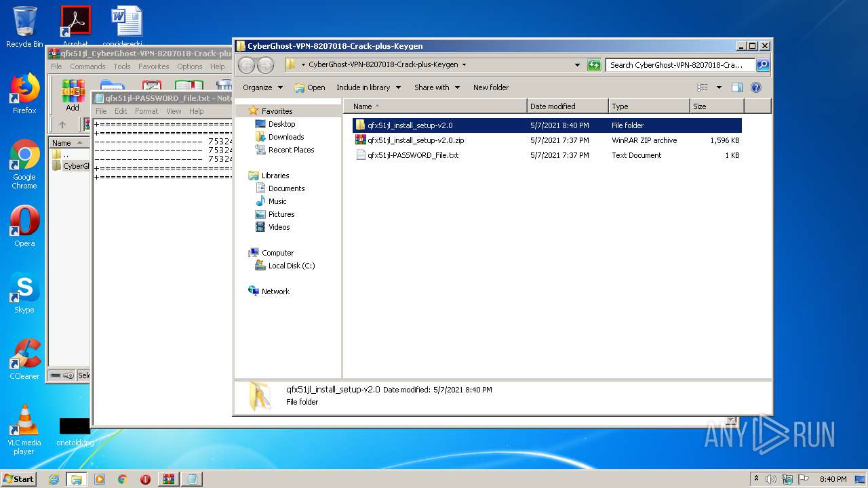This screenshot has height=488, width=868.
Task: Click the Favorites header in navigation pane
Action: click(x=277, y=111)
